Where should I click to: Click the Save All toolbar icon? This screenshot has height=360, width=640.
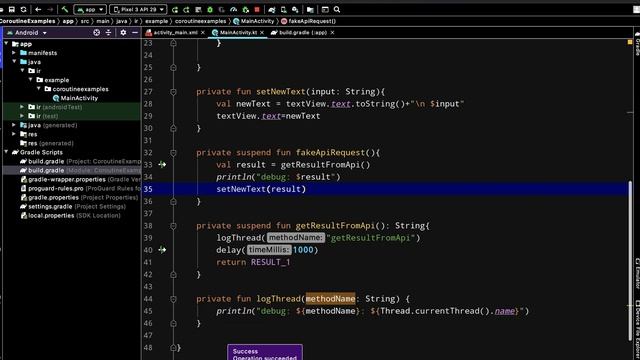pyautogui.click(x=12, y=9)
